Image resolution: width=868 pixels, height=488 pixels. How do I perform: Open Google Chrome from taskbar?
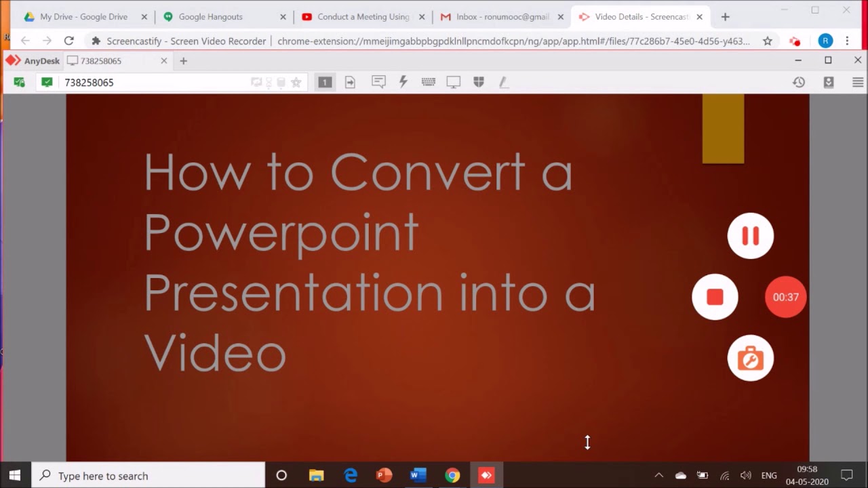[452, 476]
